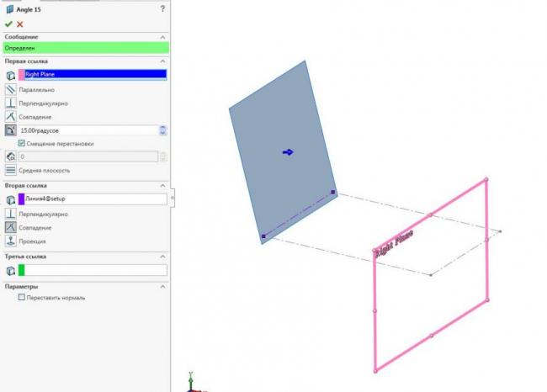547x392 pixels.
Task: Select the first reference Совпадение icon
Action: click(11, 117)
